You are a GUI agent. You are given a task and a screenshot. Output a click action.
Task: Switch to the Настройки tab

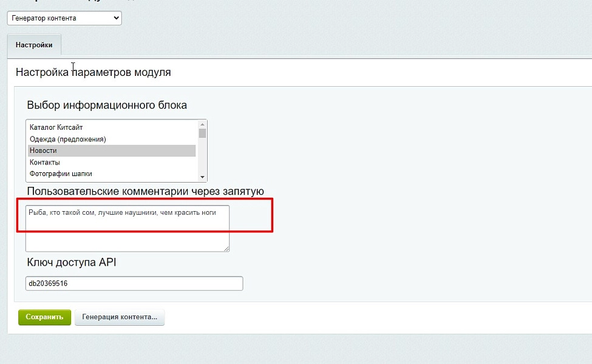click(x=34, y=45)
